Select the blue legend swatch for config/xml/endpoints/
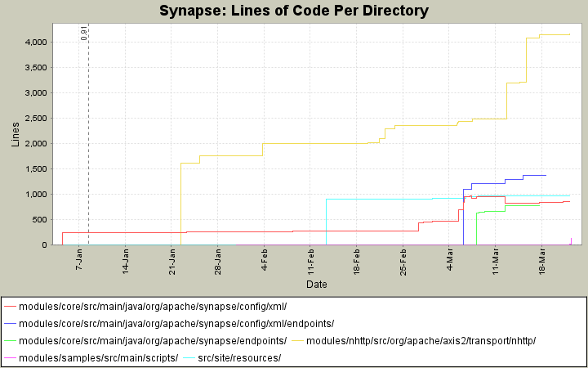588x368 pixels. point(10,323)
